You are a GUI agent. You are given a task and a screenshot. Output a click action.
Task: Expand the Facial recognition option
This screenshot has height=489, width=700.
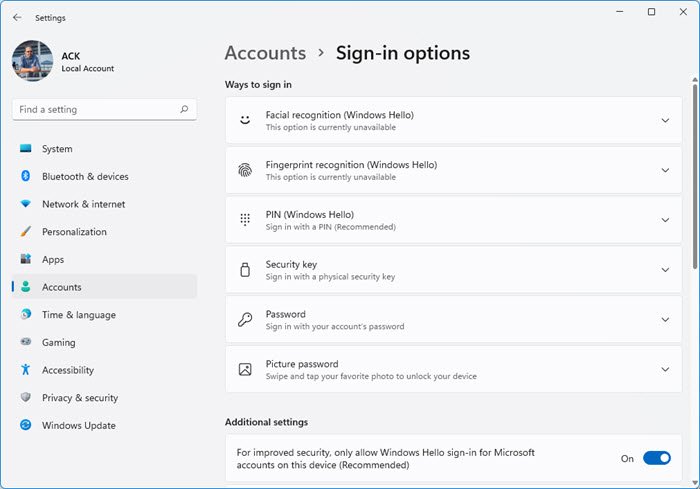click(665, 121)
